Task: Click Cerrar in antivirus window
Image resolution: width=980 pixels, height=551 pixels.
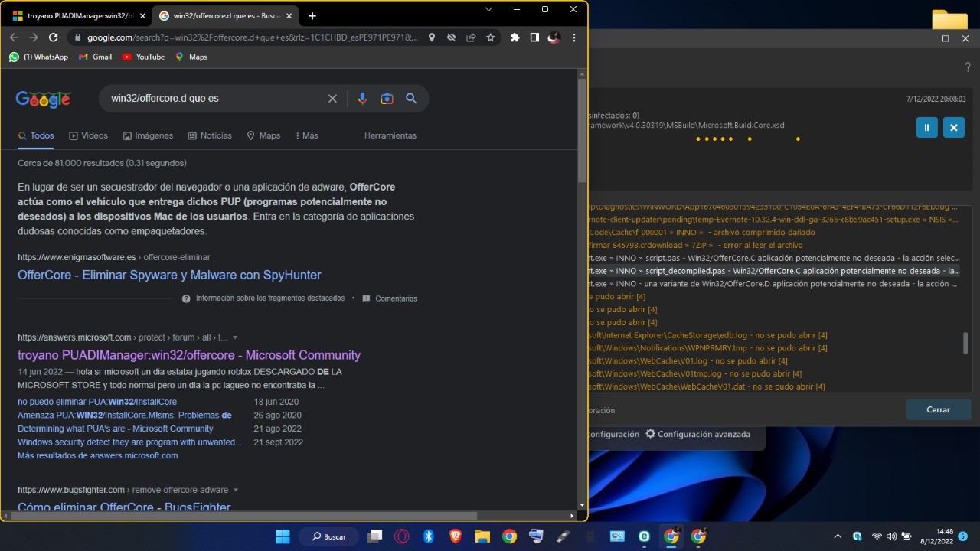Action: [x=938, y=409]
